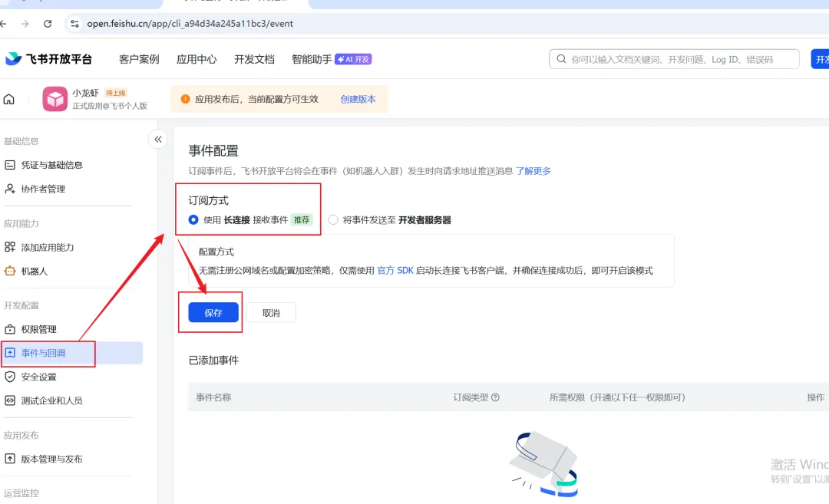Screen dimensions: 829x504
Task: Click the 推荐 tag
Action: [x=302, y=219]
